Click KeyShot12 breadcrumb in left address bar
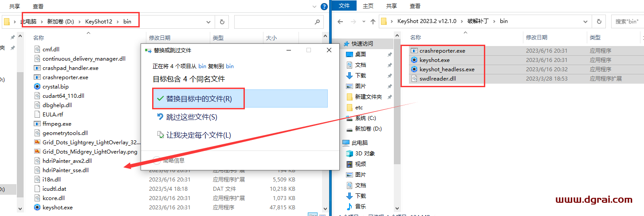Screen dimensions: 644x216 pyautogui.click(x=98, y=21)
